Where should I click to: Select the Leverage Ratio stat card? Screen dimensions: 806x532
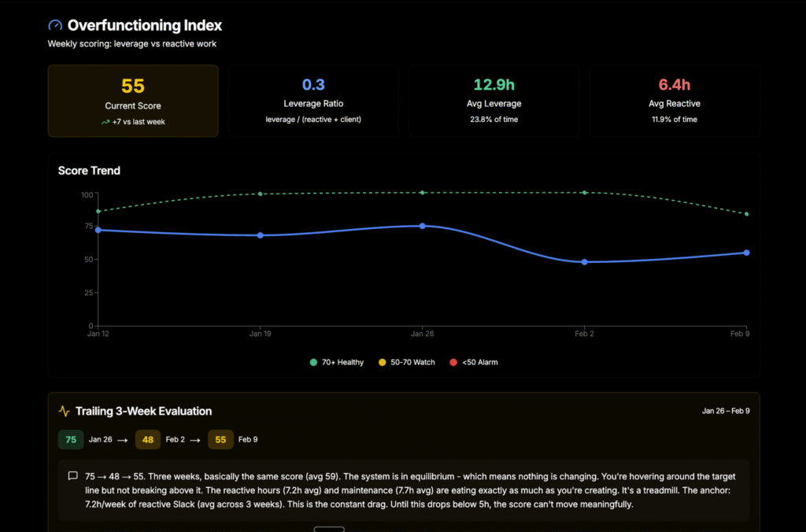313,101
